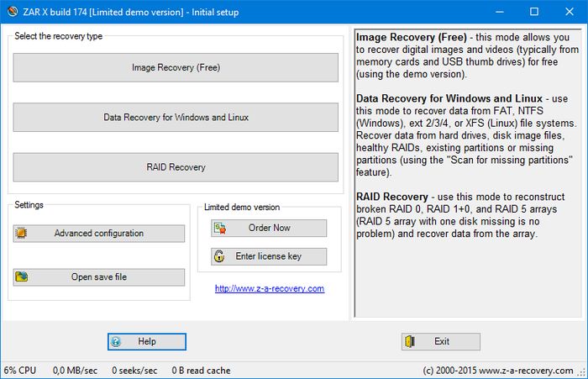Screen dimensions: 588x379
Task: Click the read cache status field
Action: click(x=201, y=370)
